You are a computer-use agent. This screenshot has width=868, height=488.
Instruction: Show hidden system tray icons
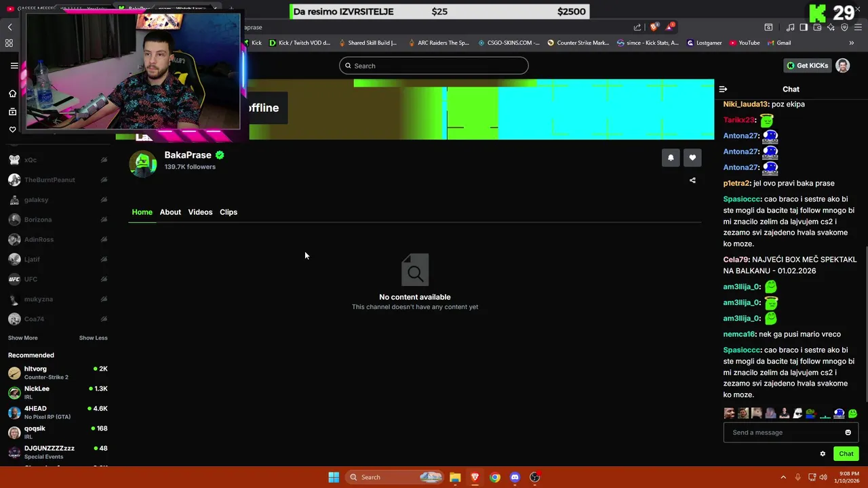point(783,477)
